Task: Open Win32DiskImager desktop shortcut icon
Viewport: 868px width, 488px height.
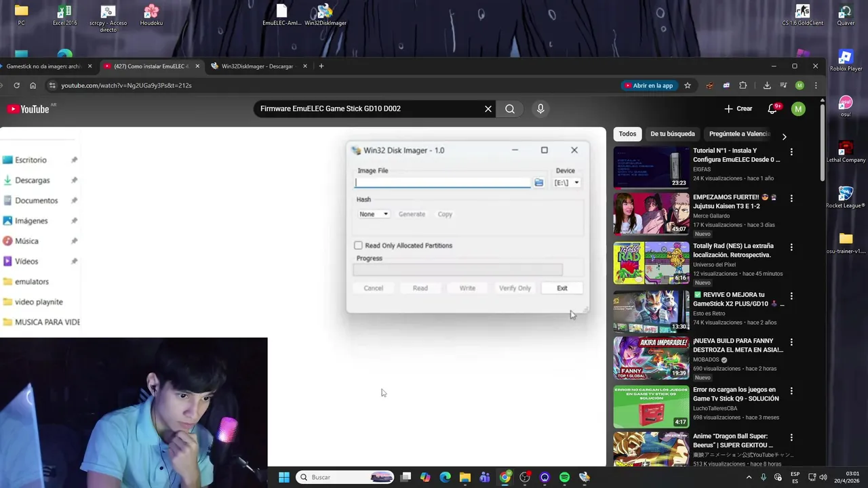Action: (x=325, y=15)
